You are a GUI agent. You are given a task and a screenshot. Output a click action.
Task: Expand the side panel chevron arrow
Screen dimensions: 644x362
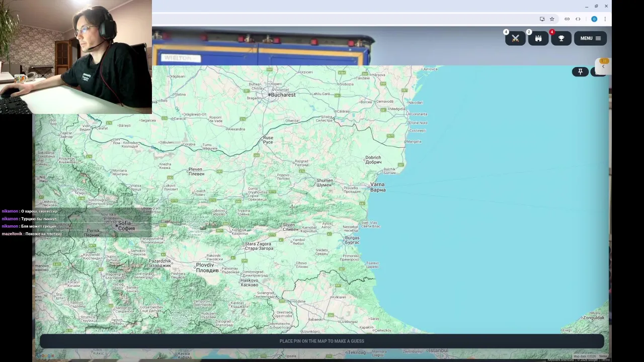click(x=603, y=66)
